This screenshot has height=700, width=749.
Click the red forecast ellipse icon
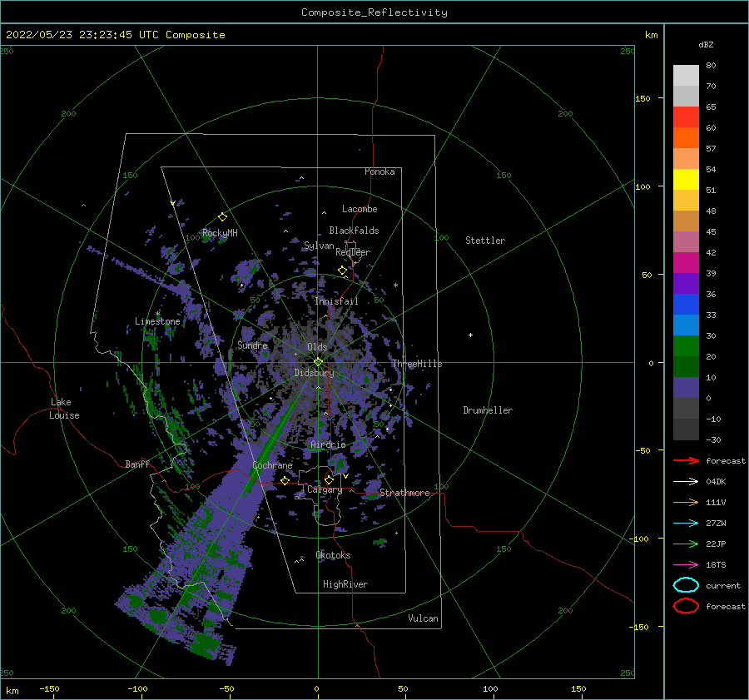coord(686,606)
